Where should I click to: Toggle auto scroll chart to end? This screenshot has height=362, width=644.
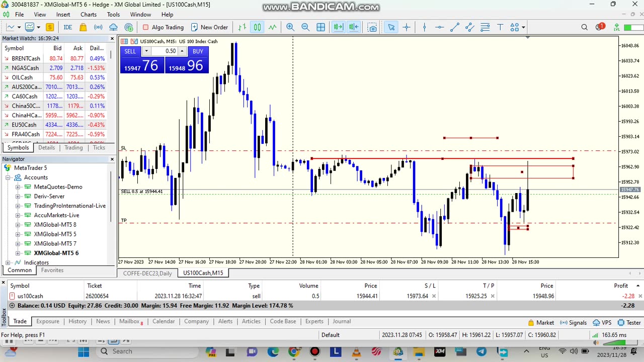point(338,27)
